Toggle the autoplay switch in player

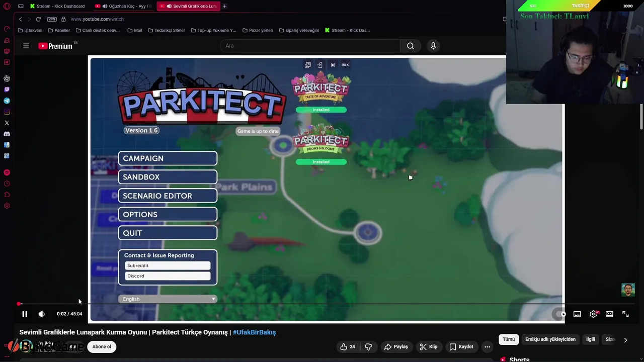click(560, 314)
